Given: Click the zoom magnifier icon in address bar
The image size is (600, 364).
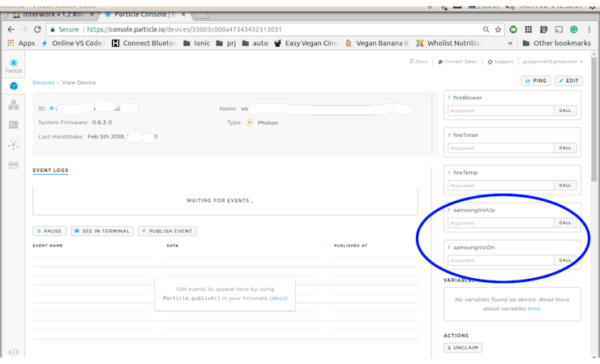Looking at the screenshot, I should point(486,29).
